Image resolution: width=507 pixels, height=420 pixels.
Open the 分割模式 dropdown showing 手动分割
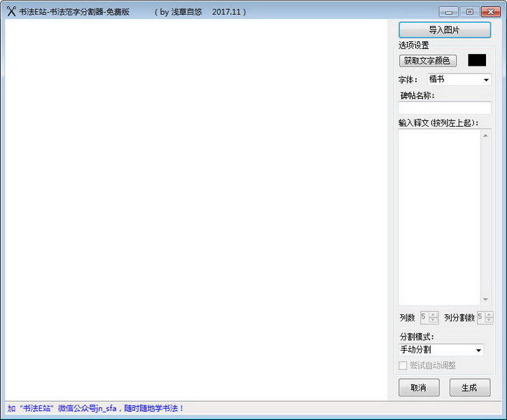point(441,350)
